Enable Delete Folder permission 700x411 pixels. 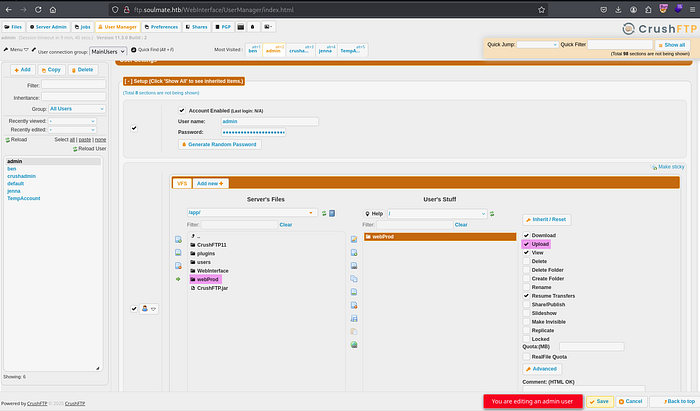pyautogui.click(x=526, y=270)
